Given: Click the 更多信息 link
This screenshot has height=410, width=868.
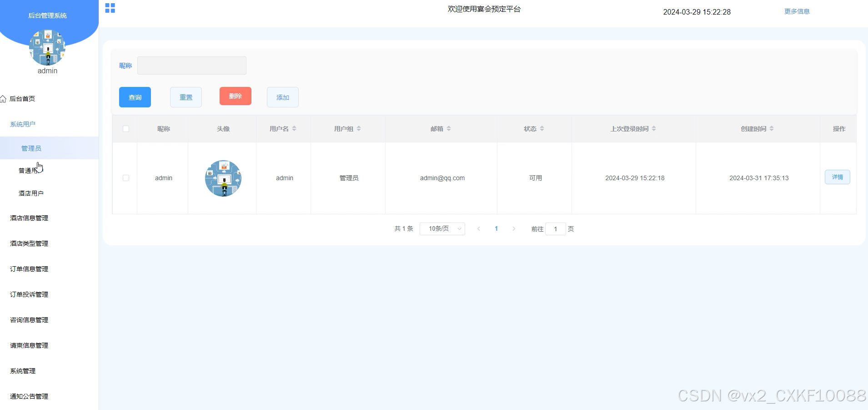Looking at the screenshot, I should coord(797,11).
